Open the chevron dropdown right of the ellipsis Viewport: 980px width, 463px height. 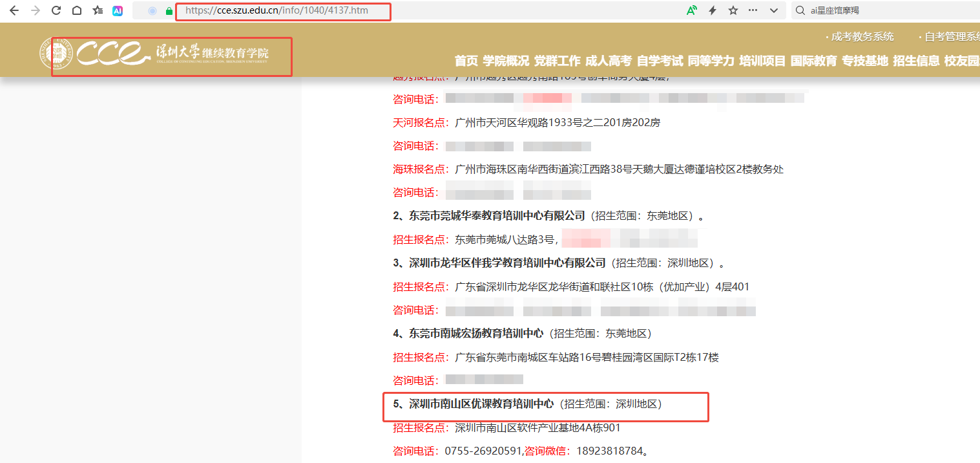pos(773,10)
